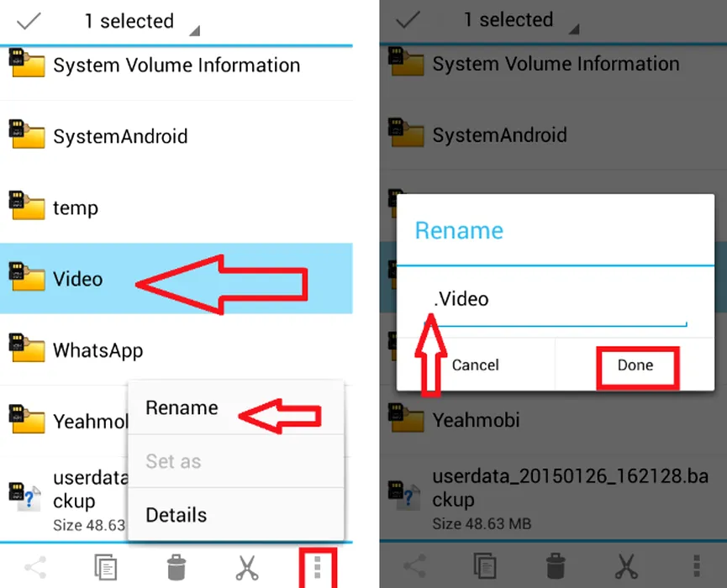This screenshot has height=588, width=727.
Task: Open the three-dot overflow menu highlighted in red
Action: [x=317, y=567]
